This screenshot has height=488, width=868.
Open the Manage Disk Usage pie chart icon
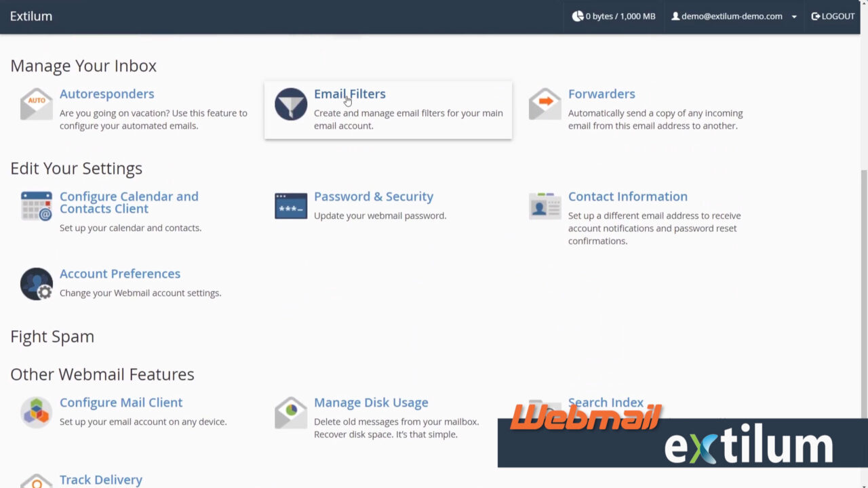tap(290, 412)
